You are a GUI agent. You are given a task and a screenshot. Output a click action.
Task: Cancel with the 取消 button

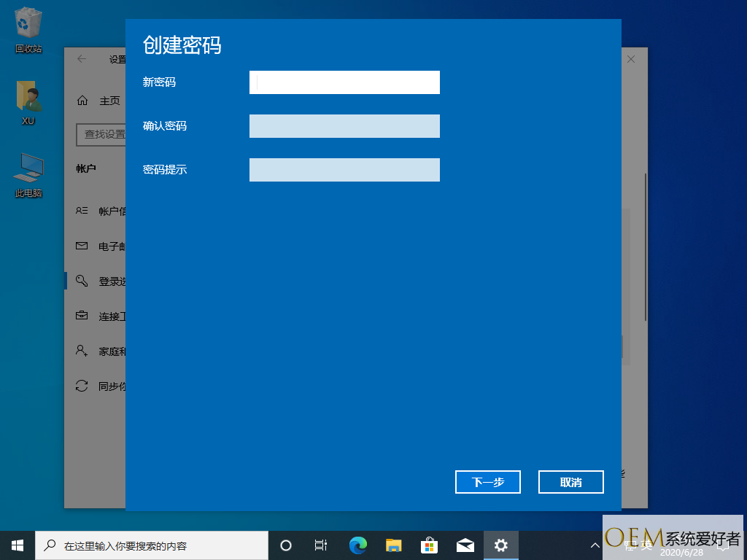(x=570, y=482)
